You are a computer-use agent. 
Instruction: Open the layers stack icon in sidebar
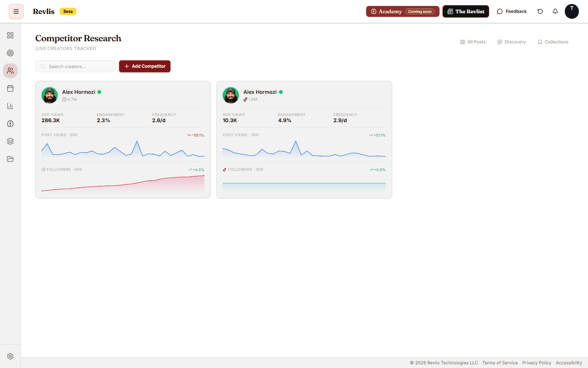[10, 141]
